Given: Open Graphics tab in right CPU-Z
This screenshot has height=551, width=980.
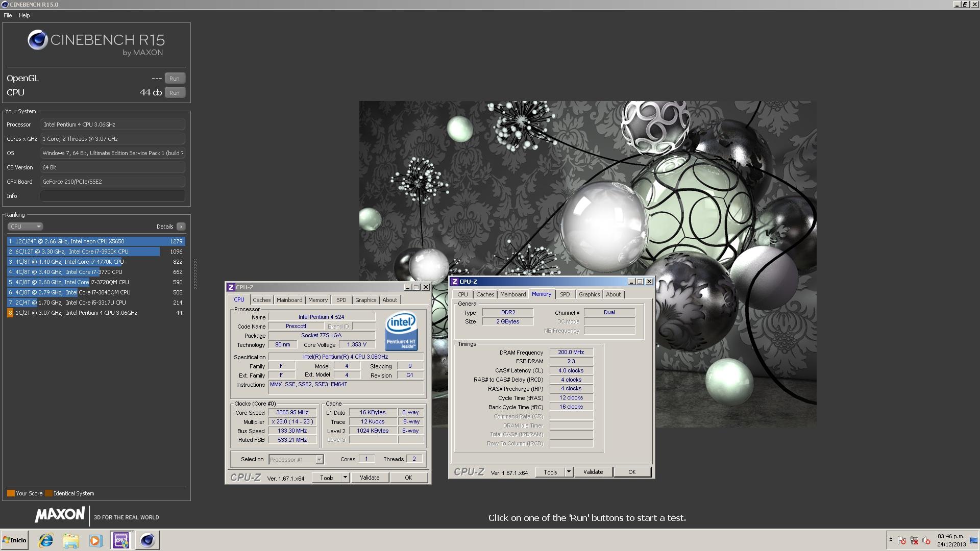Looking at the screenshot, I should click(590, 294).
